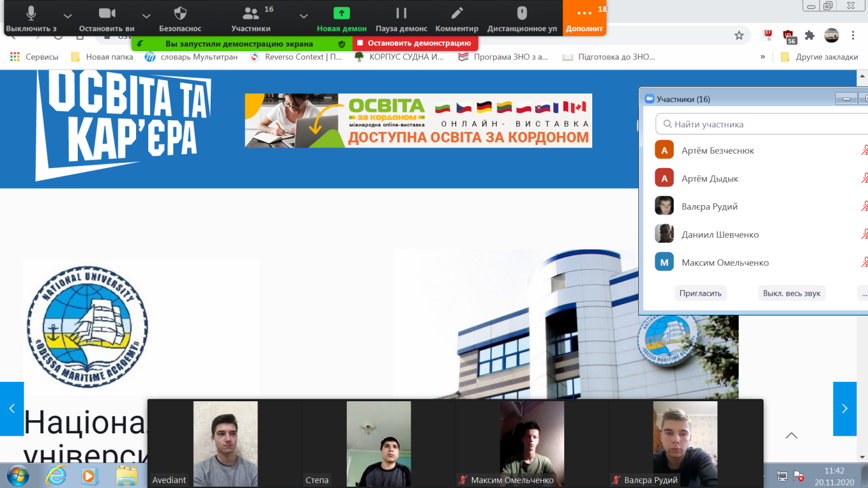Open the Освіта за кордоном banner ad
This screenshot has width=868, height=488.
tap(419, 120)
